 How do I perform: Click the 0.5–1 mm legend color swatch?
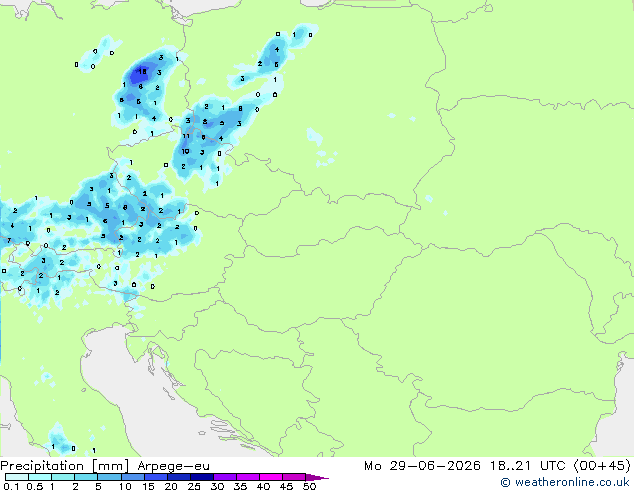click(x=40, y=477)
